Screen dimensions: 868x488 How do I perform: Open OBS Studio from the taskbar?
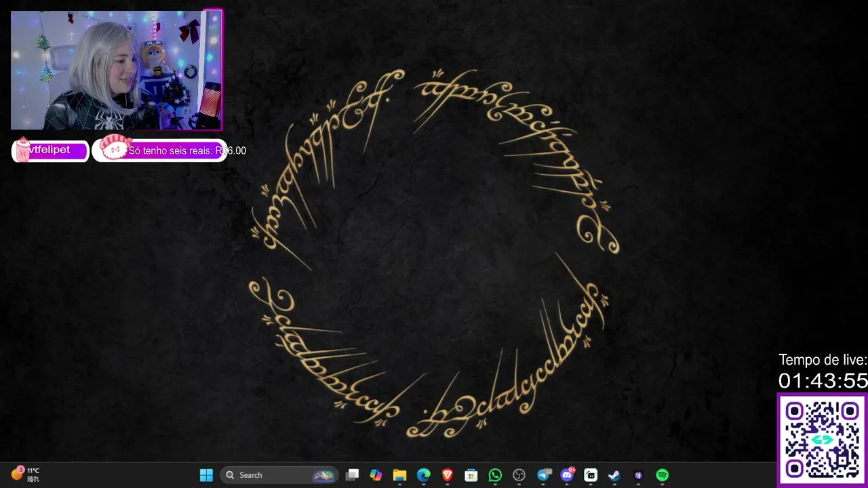click(519, 475)
